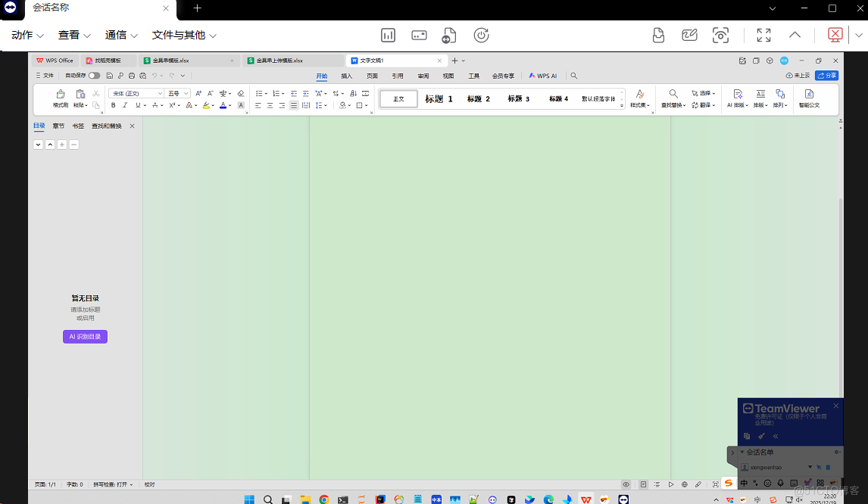Click the TeamViewer full screen icon

tap(763, 35)
